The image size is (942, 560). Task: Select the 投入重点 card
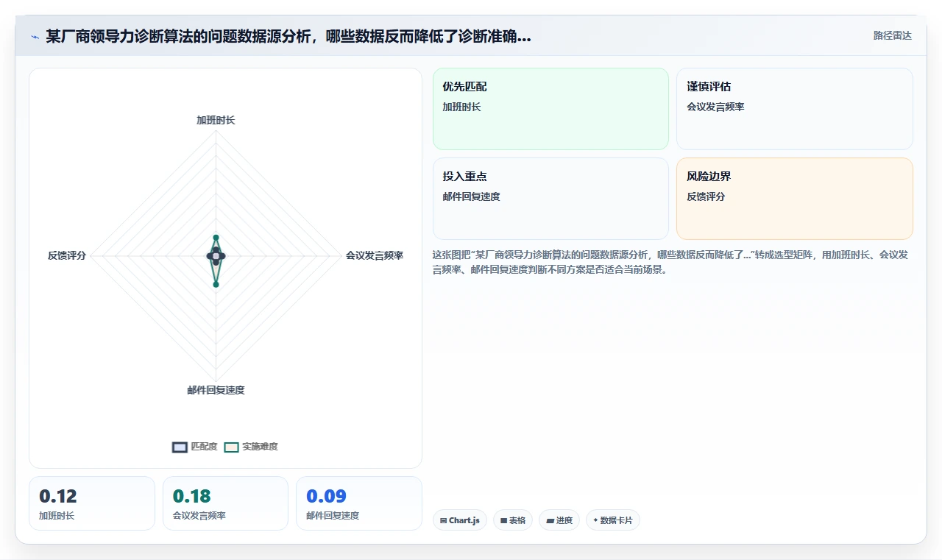pyautogui.click(x=550, y=199)
